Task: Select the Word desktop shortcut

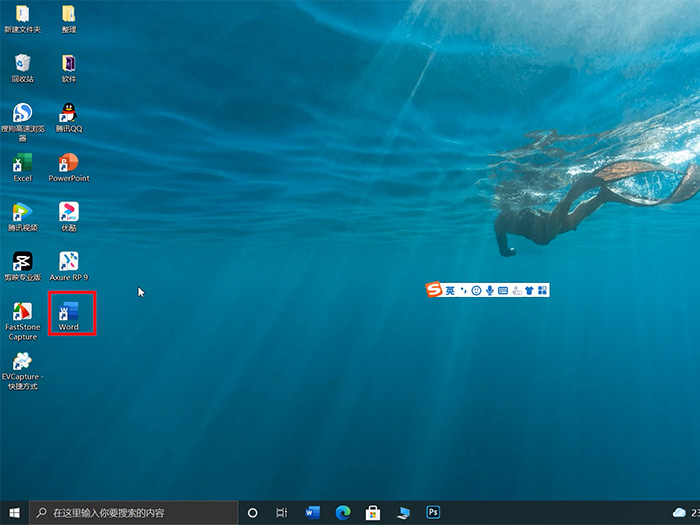Action: click(x=69, y=315)
